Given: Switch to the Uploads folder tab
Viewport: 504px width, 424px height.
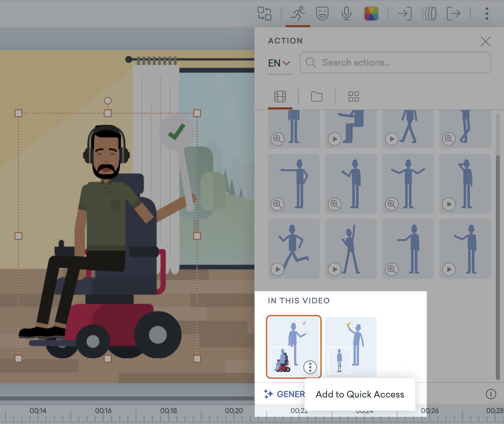Looking at the screenshot, I should 317,97.
